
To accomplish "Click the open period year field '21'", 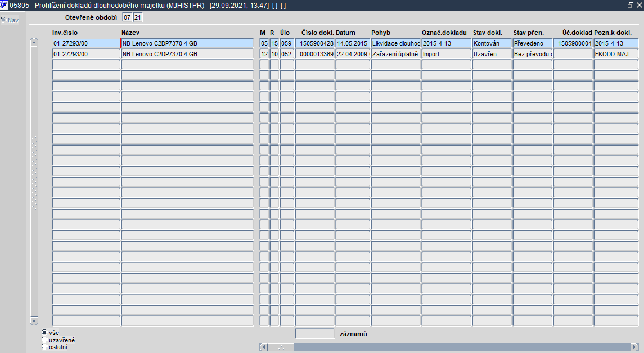I will pos(138,17).
